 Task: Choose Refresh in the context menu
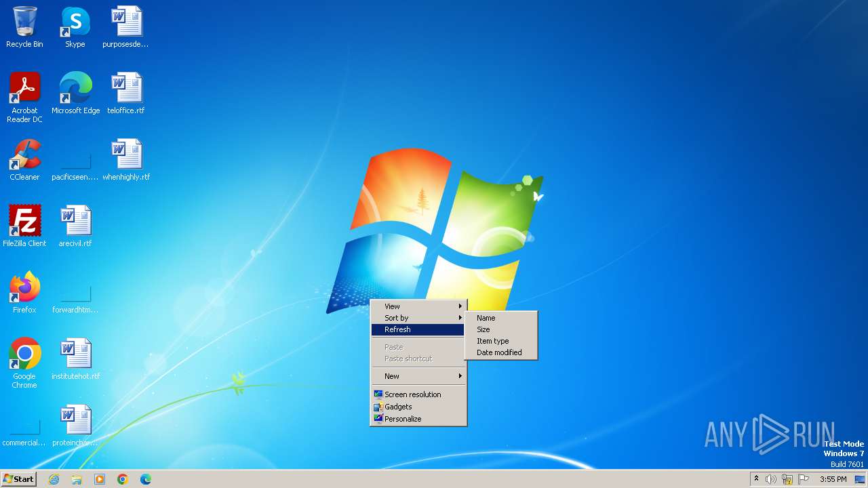pyautogui.click(x=418, y=329)
